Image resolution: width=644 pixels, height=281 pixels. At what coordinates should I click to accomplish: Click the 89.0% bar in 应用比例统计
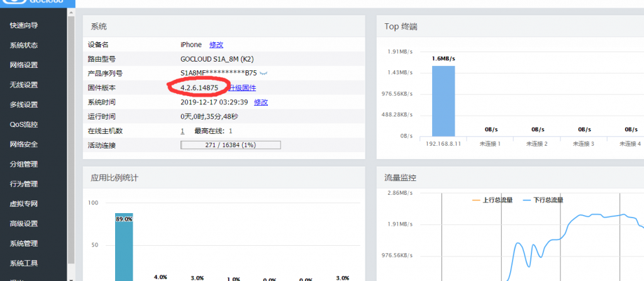point(123,248)
